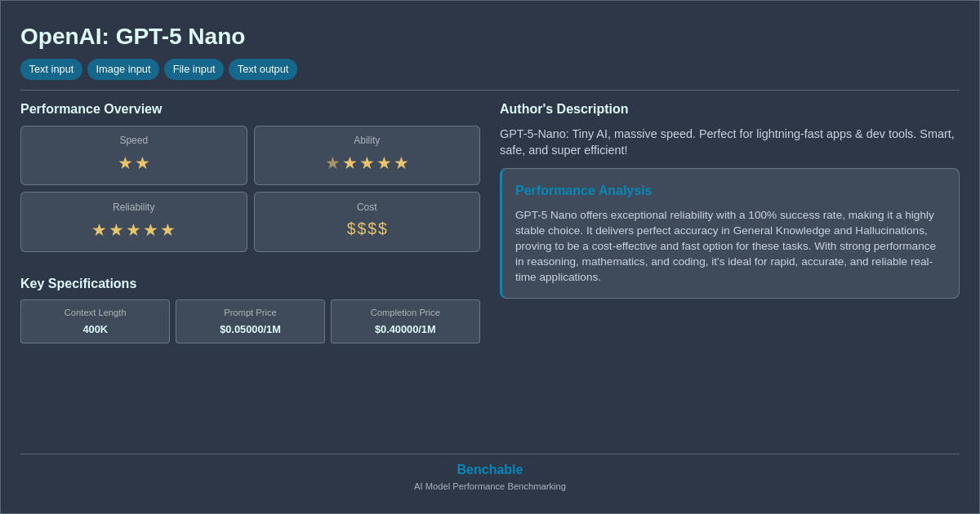Toggle the Text input capability badge

click(x=51, y=69)
